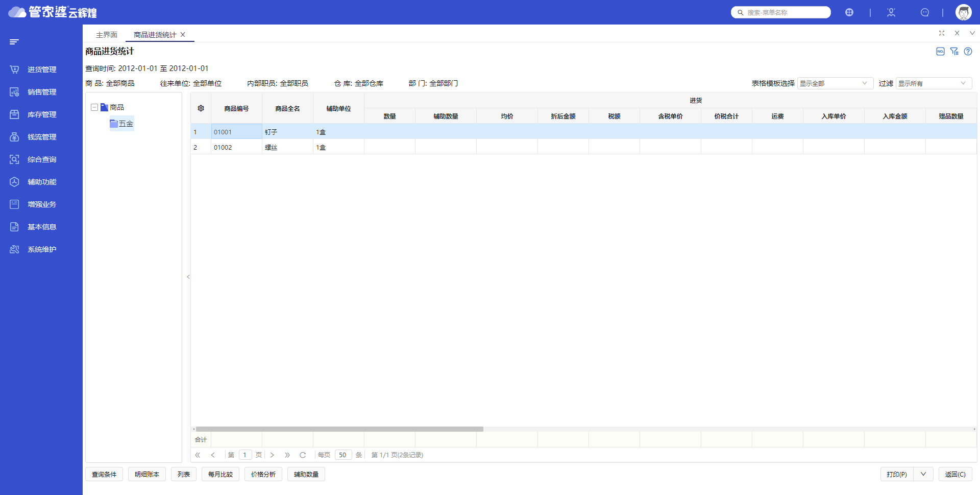Open help with the question mark icon
The image size is (980, 495).
coord(968,52)
